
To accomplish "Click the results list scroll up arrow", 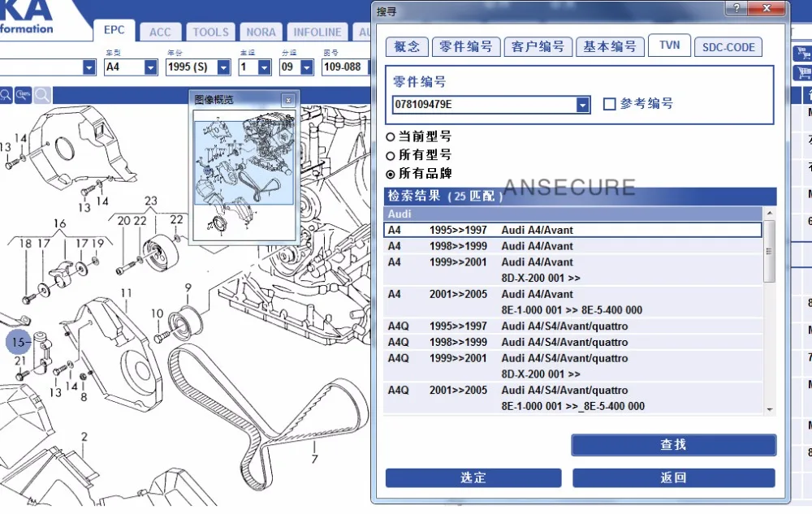I will tap(770, 214).
